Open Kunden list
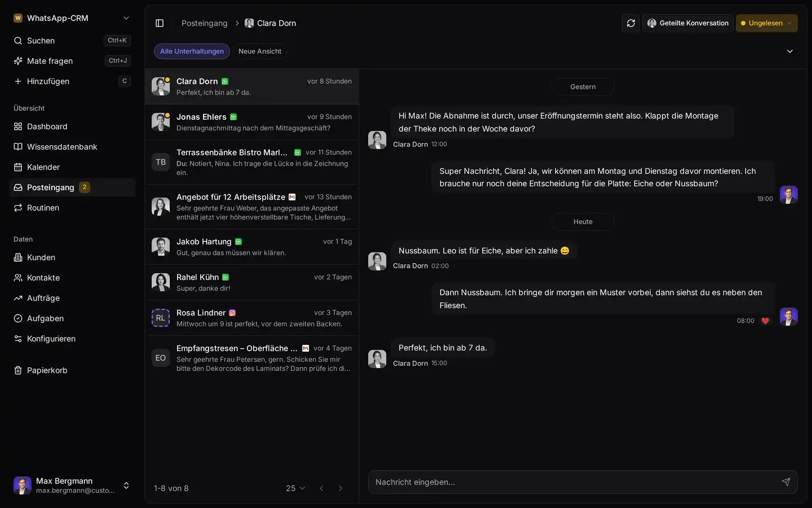Image resolution: width=812 pixels, height=508 pixels. pos(72,258)
